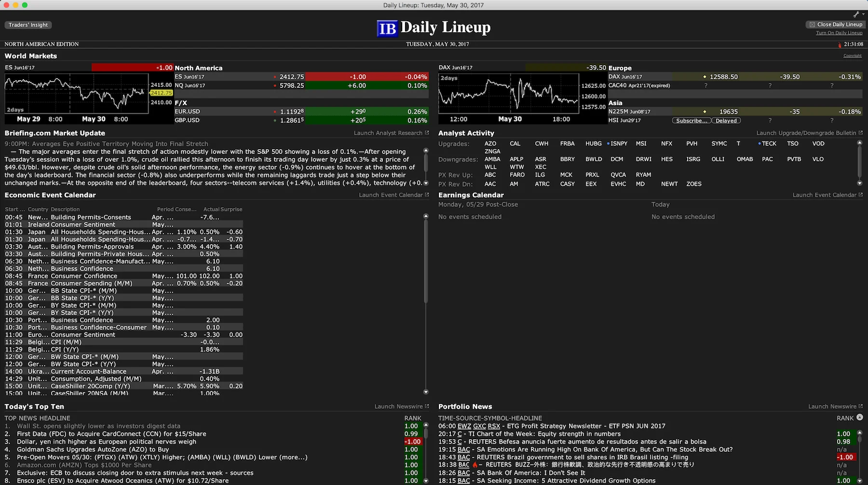Click the flame icon in the 18:38 BAC headline

pos(475,465)
